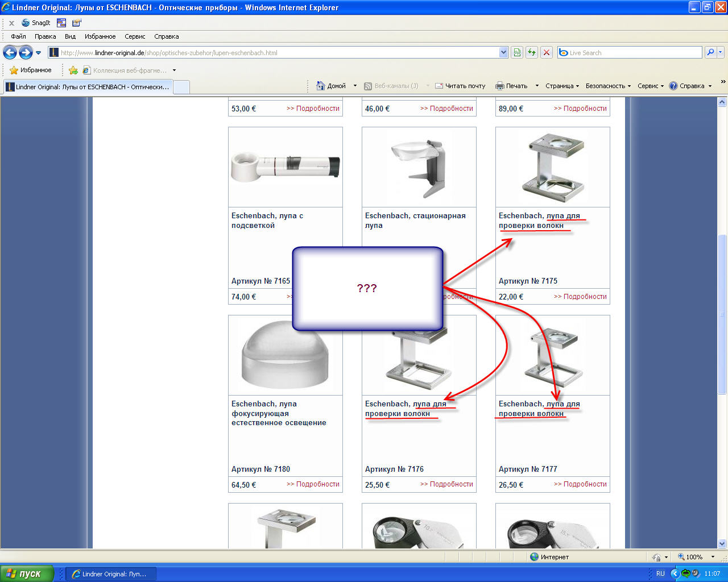Screen dimensions: 728x582
Task: Click the пуск Start button
Action: pyautogui.click(x=27, y=573)
